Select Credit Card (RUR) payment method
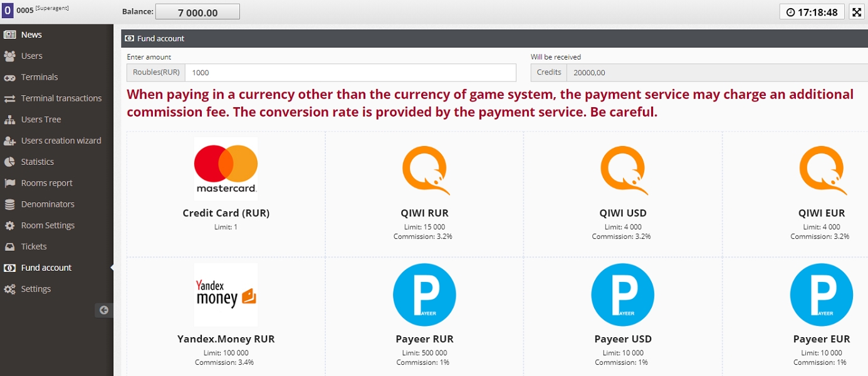Image resolution: width=868 pixels, height=376 pixels. tap(226, 188)
